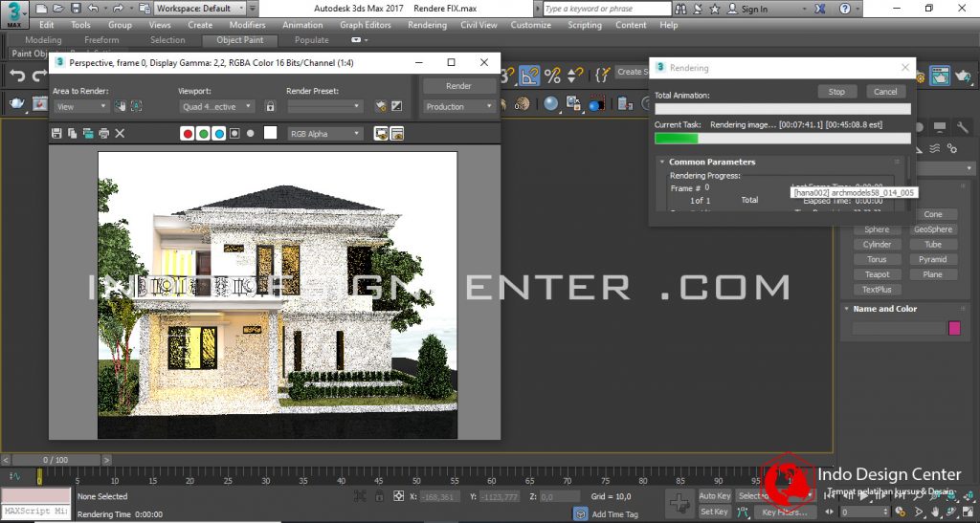Click the Environment and Effects dialog icon
The height and width of the screenshot is (523, 980).
pyautogui.click(x=397, y=107)
